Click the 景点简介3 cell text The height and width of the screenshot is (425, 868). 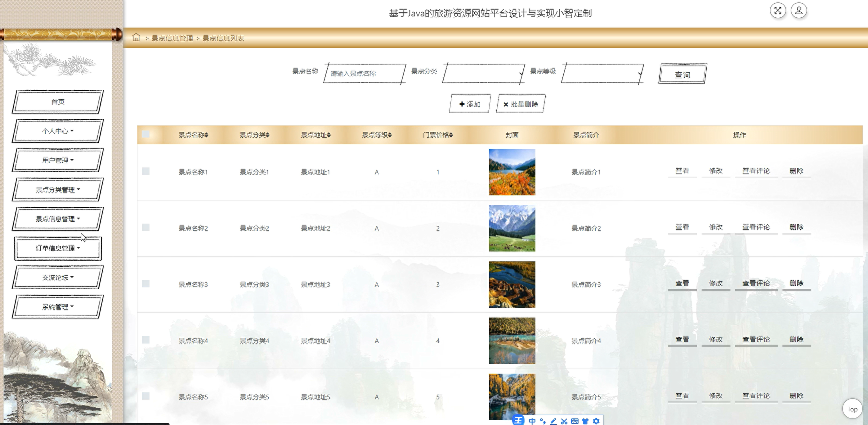pyautogui.click(x=586, y=285)
